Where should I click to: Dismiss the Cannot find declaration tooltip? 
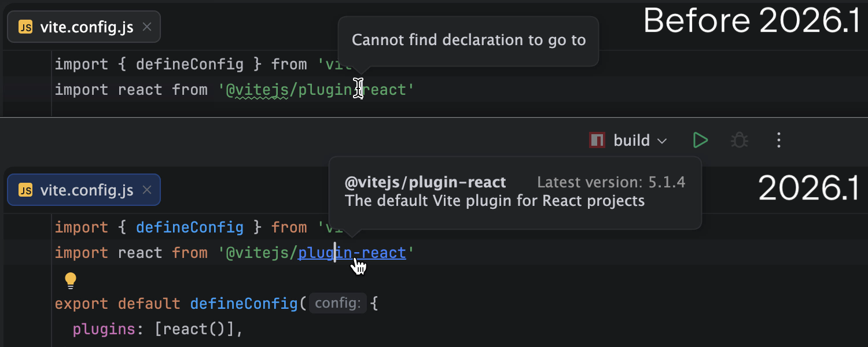[468, 40]
